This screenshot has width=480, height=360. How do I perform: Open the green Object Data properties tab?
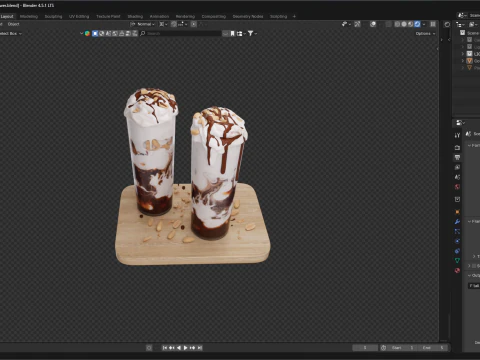457,261
